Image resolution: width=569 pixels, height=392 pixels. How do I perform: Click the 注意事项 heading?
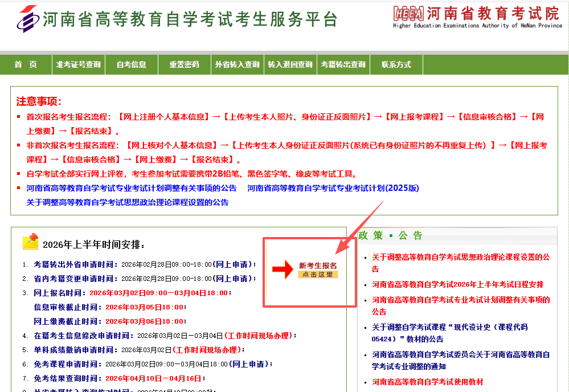coord(39,101)
